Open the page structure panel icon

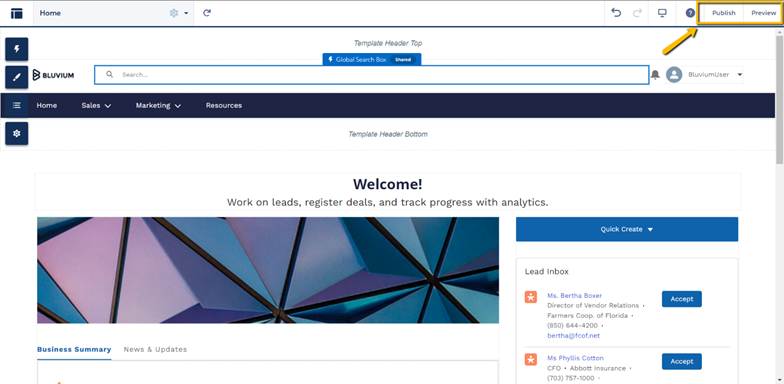click(16, 14)
